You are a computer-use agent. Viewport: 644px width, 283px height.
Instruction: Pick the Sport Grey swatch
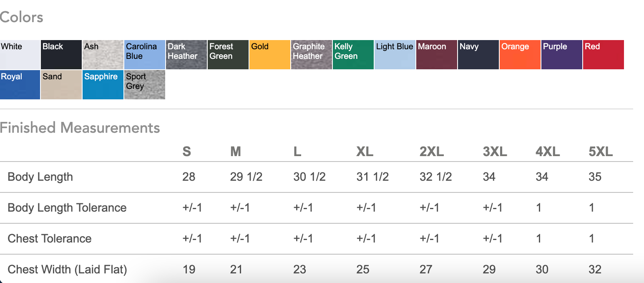(x=145, y=85)
